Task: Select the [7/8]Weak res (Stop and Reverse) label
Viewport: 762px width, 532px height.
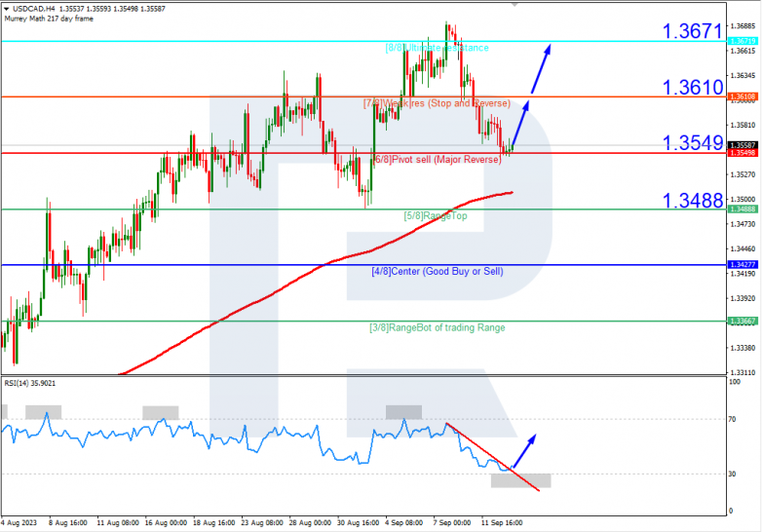Action: [x=437, y=103]
